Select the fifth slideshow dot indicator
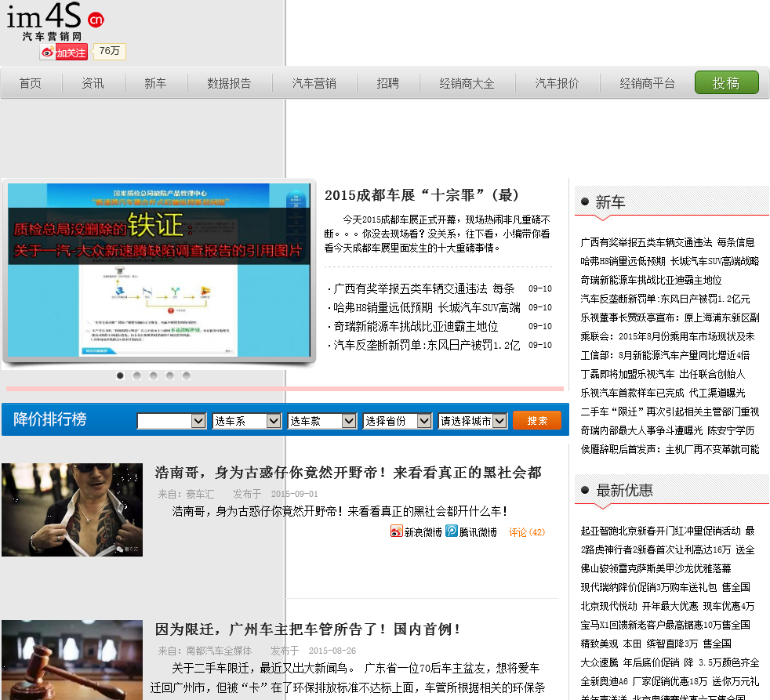 (186, 375)
